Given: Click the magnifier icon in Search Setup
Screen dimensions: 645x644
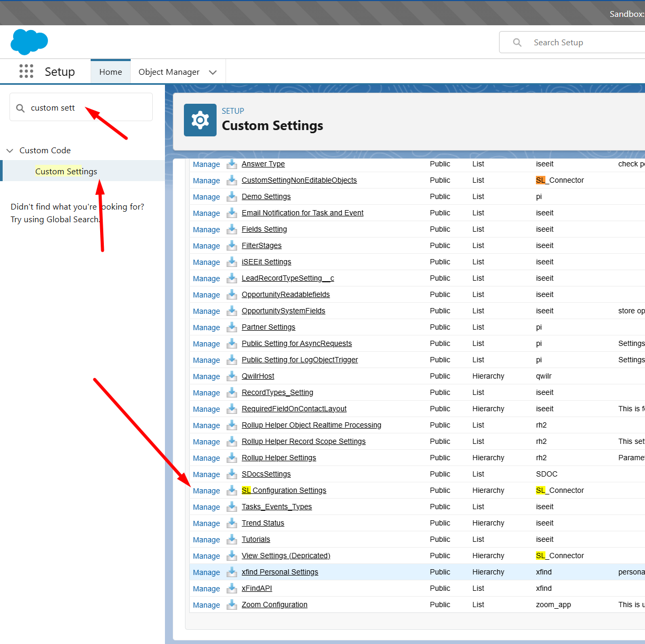Looking at the screenshot, I should click(517, 42).
